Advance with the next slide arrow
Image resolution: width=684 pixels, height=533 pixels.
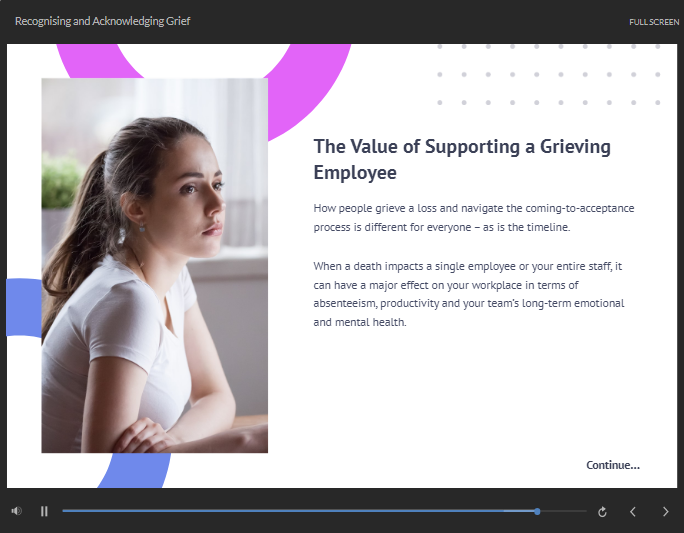coord(665,512)
